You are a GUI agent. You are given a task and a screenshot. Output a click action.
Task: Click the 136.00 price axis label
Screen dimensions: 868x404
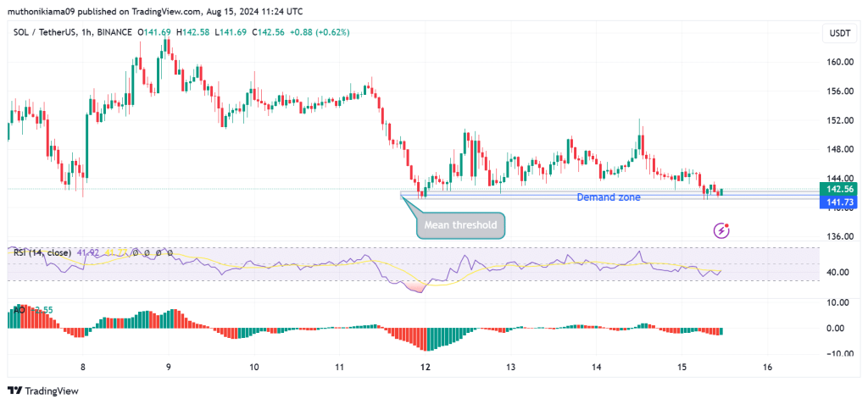click(840, 236)
